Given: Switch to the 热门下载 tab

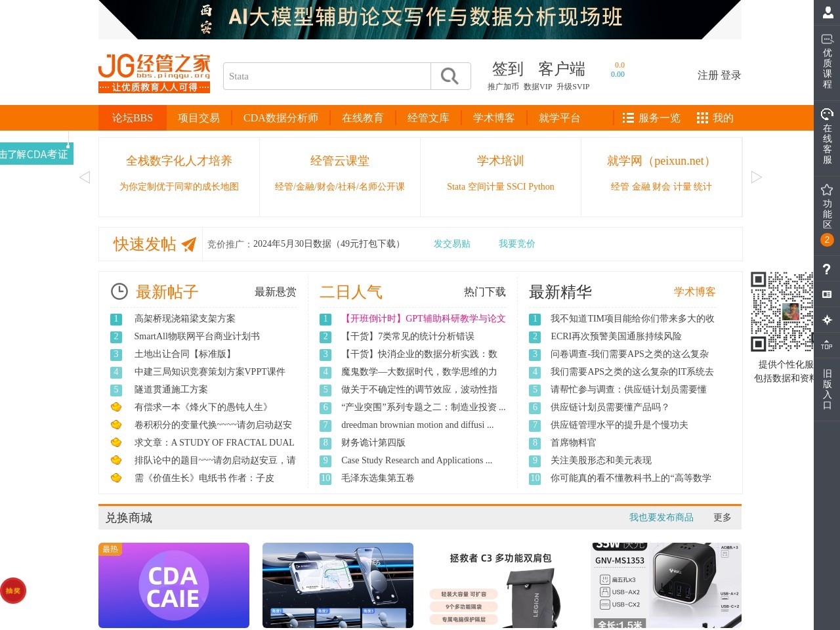Looking at the screenshot, I should pyautogui.click(x=484, y=291).
